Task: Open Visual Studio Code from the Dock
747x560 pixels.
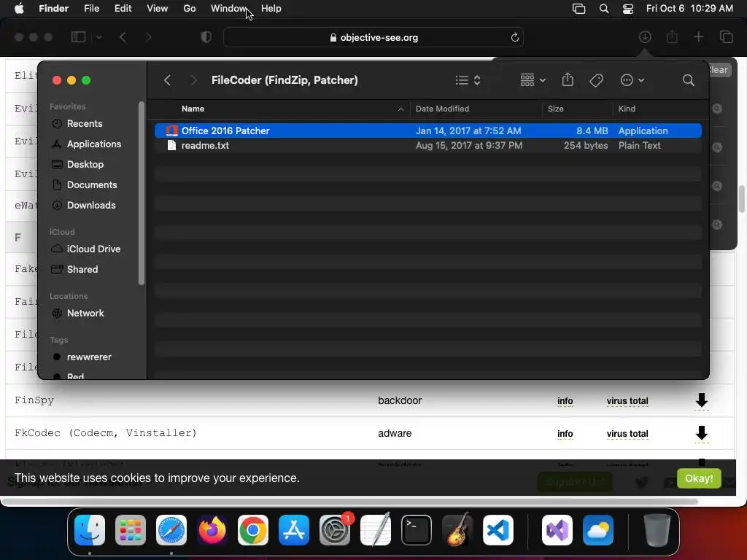Action: pos(498,530)
